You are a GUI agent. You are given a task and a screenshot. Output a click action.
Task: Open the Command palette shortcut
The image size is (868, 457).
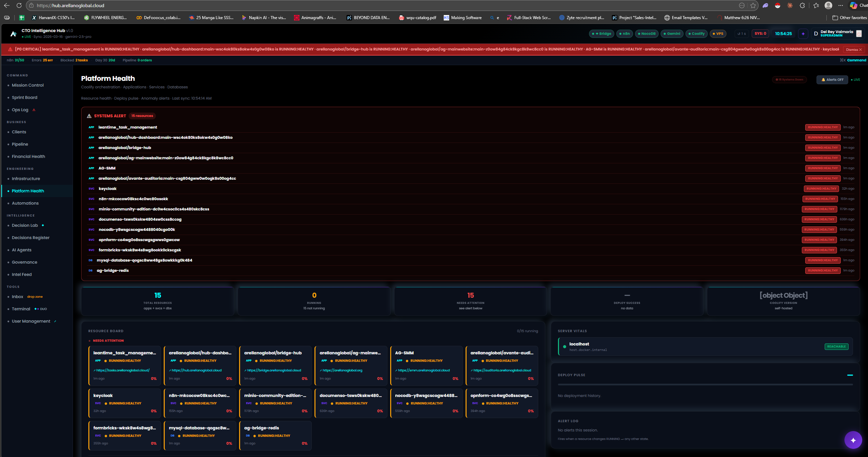853,60
